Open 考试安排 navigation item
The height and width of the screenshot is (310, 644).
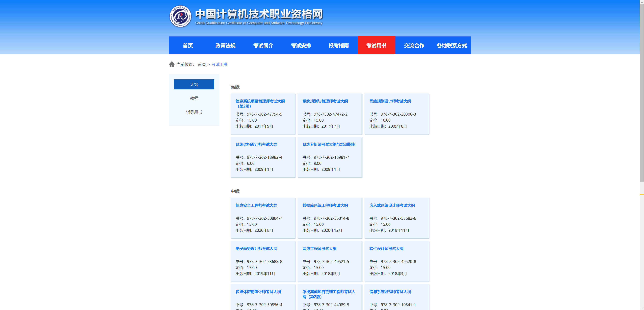tap(301, 45)
